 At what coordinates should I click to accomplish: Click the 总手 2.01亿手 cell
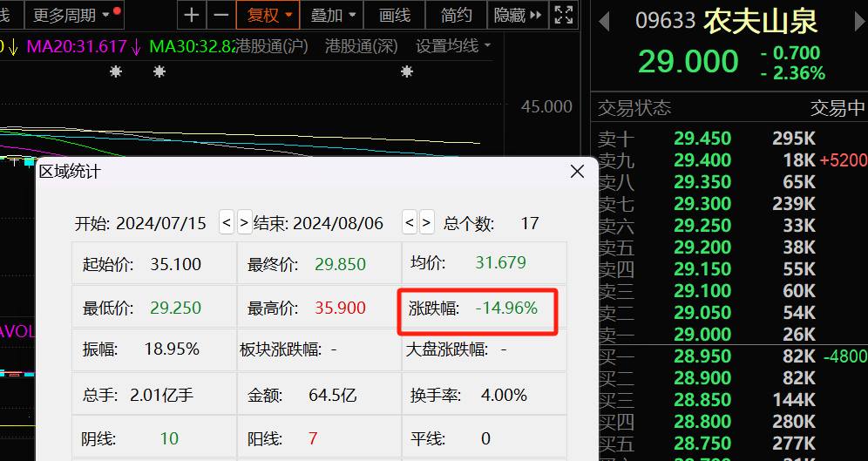154,394
